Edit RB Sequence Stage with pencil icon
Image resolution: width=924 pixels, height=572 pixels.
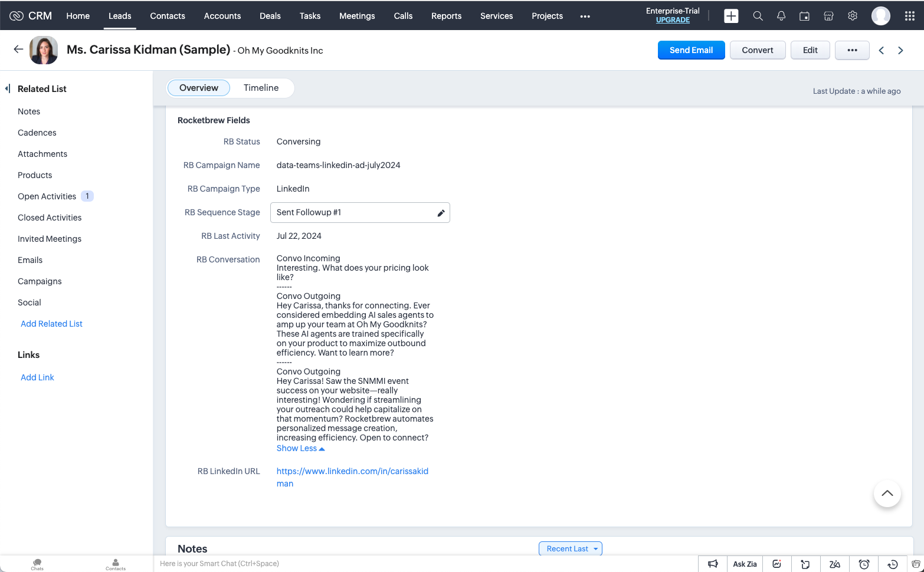click(441, 213)
